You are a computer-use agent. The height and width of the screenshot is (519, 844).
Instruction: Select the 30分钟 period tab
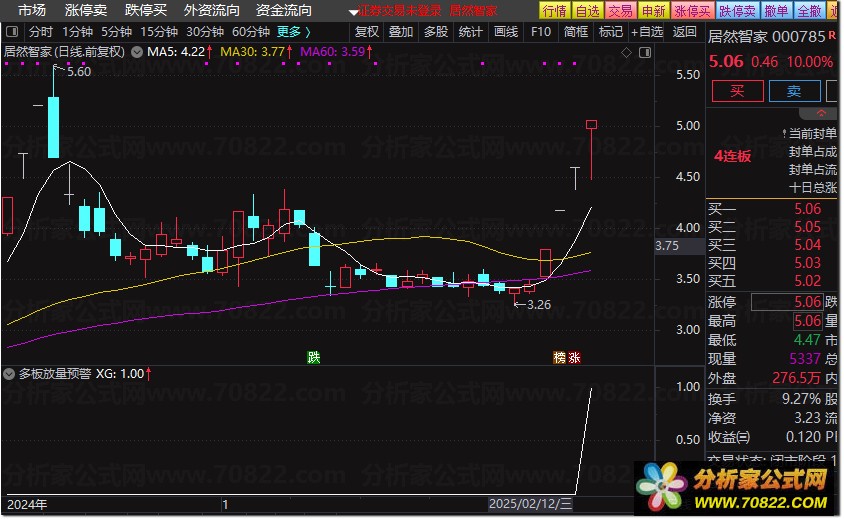pos(205,32)
